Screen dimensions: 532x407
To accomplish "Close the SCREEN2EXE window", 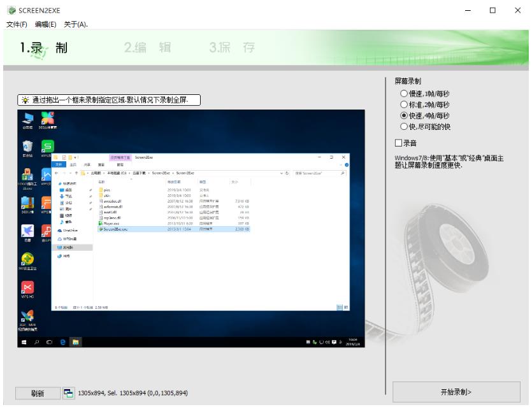I will [518, 11].
